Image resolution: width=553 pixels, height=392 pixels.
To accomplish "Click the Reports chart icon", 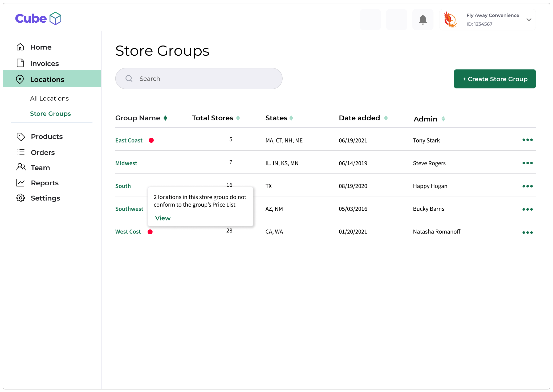I will click(21, 183).
